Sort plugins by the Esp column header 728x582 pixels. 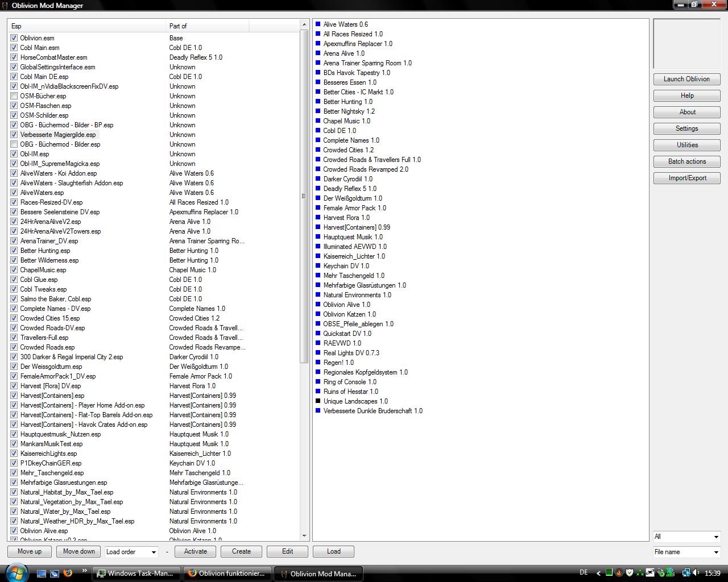pyautogui.click(x=86, y=26)
